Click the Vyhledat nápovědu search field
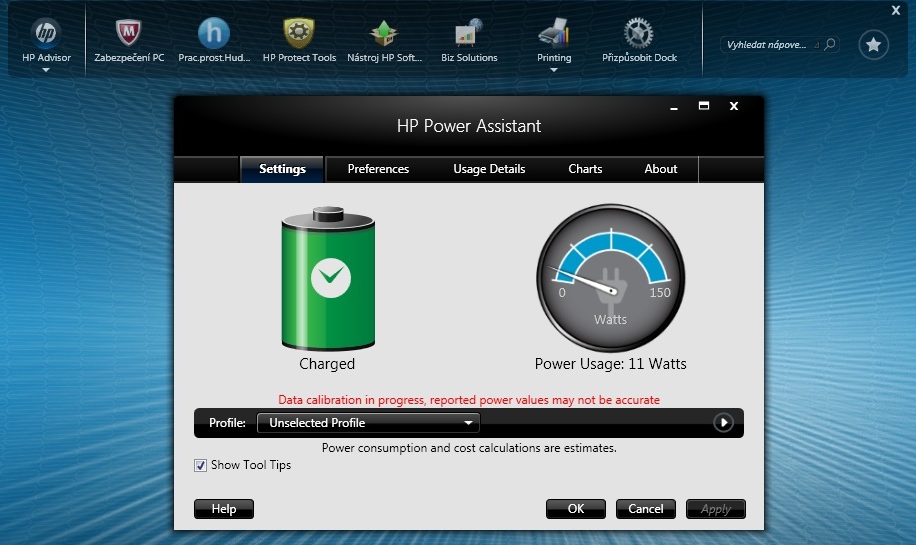 768,45
